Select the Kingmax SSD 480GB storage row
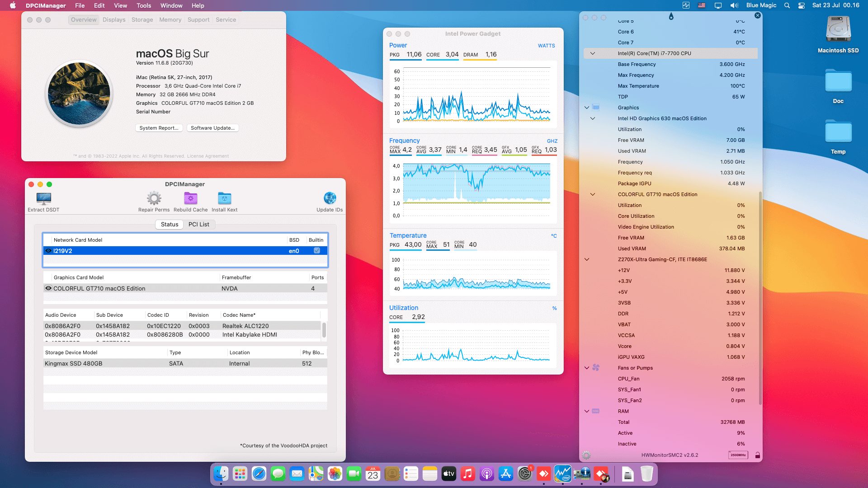This screenshot has width=868, height=488. tap(185, 363)
